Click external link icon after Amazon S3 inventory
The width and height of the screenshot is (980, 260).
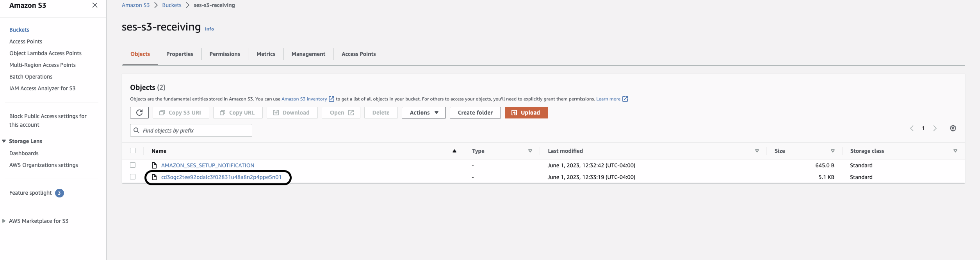(x=331, y=99)
